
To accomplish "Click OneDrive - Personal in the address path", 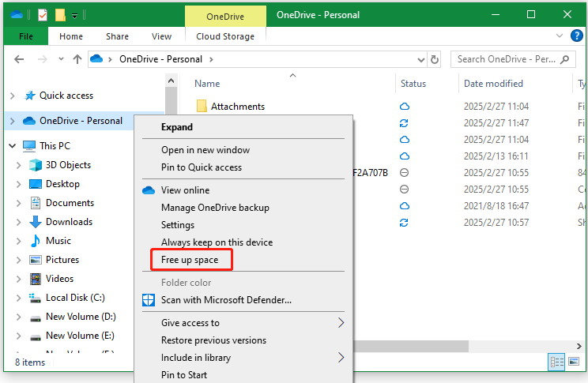I will [x=160, y=59].
